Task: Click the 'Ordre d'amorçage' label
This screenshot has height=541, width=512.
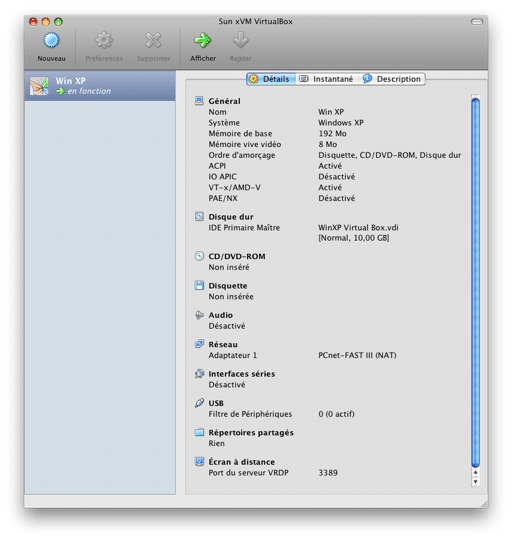Action: click(242, 155)
